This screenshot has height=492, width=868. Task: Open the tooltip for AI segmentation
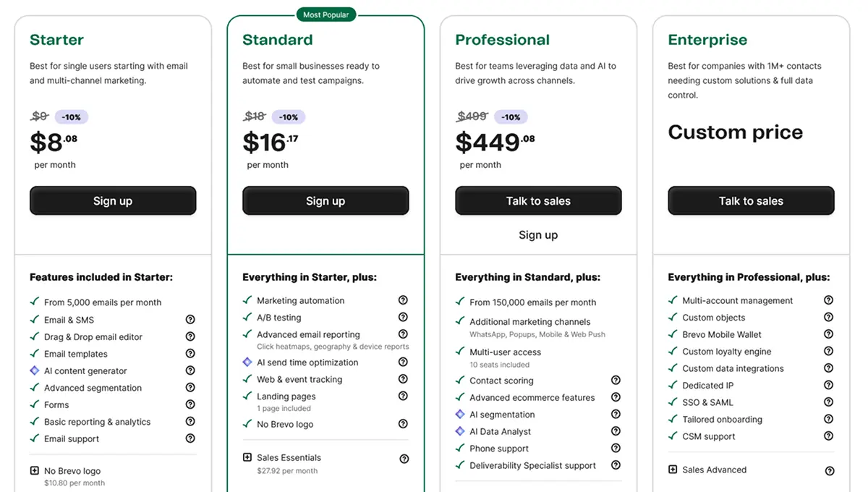coord(616,415)
